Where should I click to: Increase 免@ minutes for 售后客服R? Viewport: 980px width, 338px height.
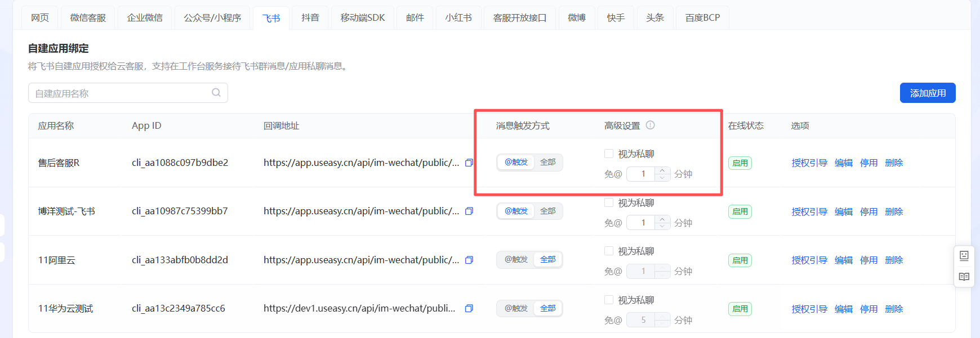663,170
